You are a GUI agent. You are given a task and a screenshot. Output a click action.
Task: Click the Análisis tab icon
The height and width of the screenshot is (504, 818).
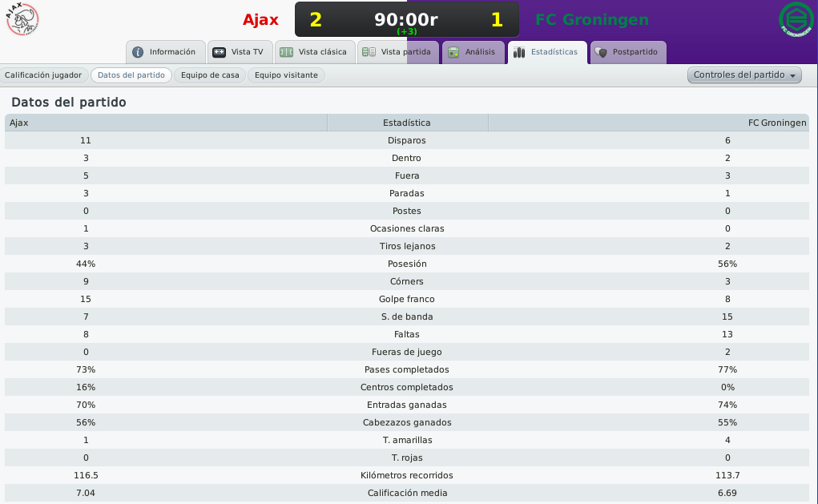pyautogui.click(x=453, y=52)
